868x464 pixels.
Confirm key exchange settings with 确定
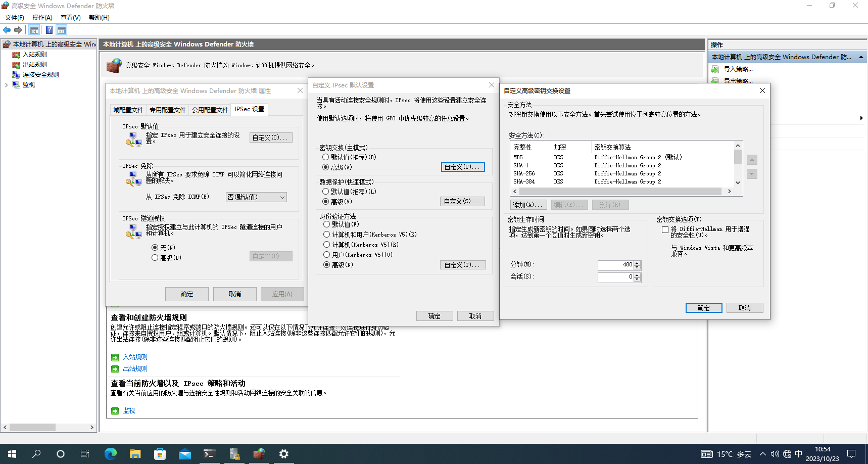point(704,308)
